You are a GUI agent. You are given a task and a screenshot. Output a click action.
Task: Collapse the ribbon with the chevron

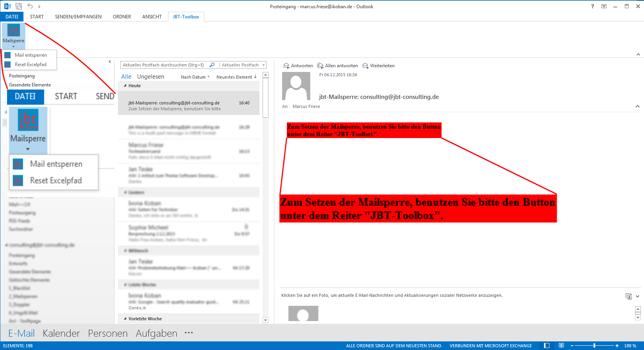click(x=638, y=55)
